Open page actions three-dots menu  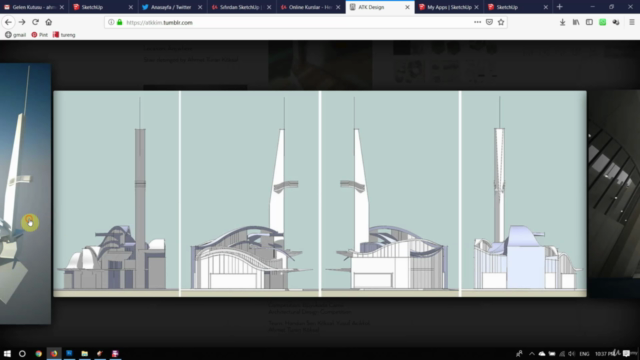coord(477,22)
